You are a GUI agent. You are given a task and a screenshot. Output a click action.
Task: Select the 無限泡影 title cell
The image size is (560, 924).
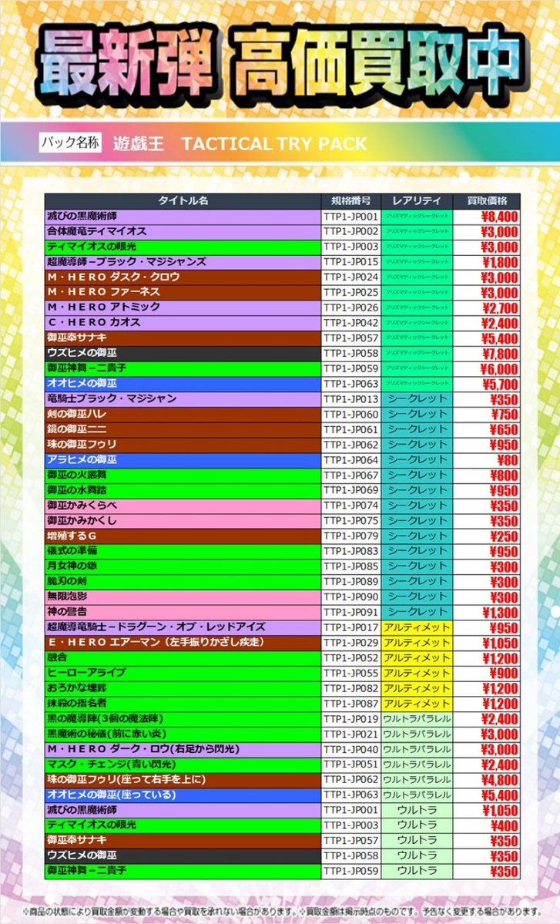pos(183,597)
